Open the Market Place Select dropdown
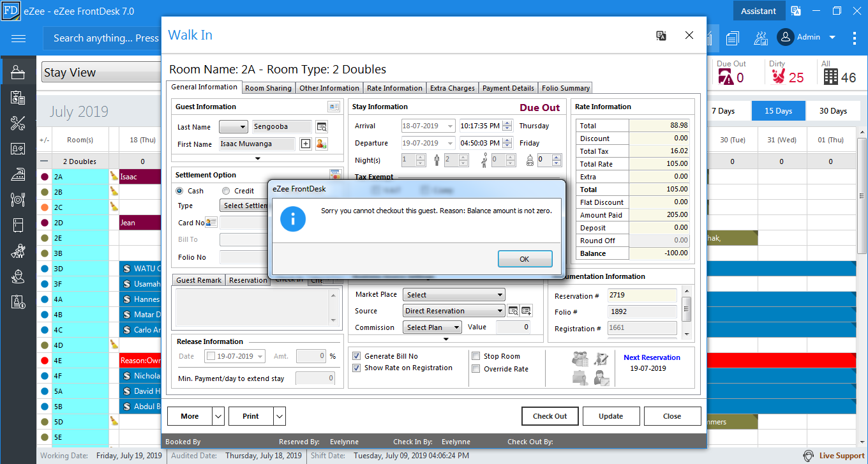Screen dimensions: 868x464 454,294
